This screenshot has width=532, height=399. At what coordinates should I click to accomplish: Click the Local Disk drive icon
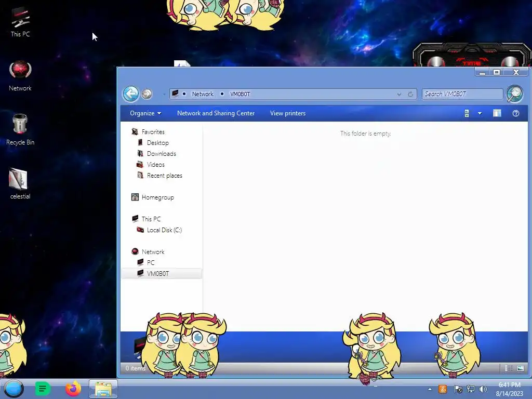(140, 230)
